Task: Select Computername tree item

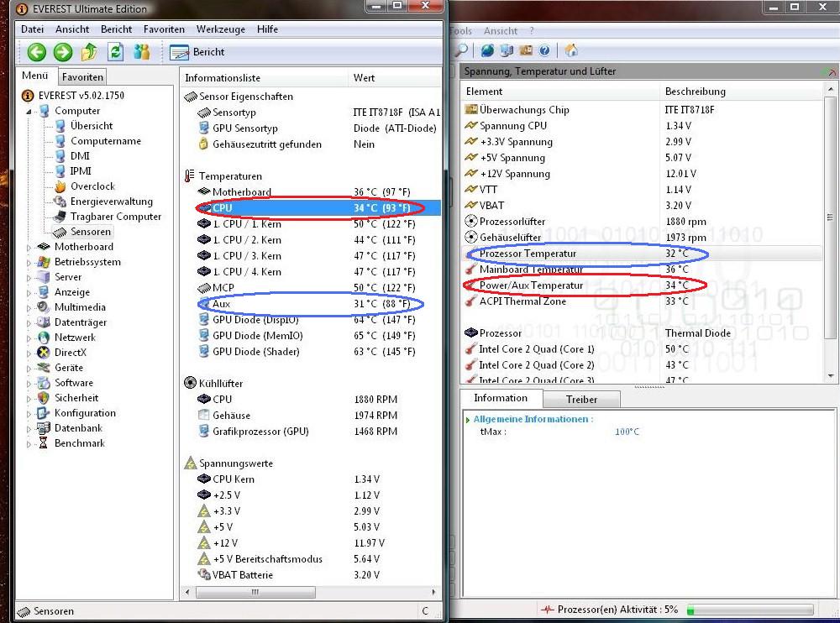Action: (x=106, y=141)
